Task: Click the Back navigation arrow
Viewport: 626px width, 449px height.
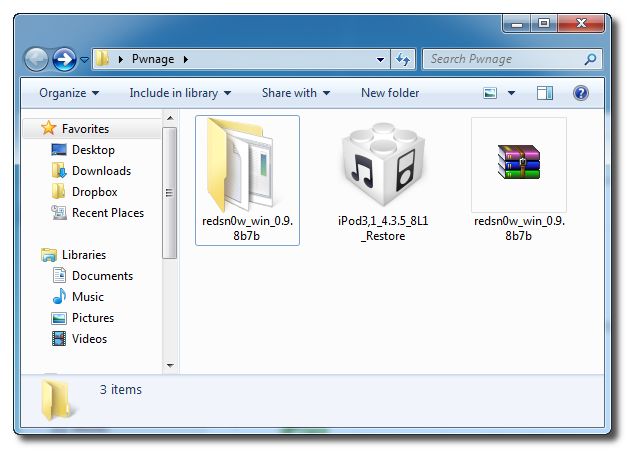Action: [x=36, y=59]
